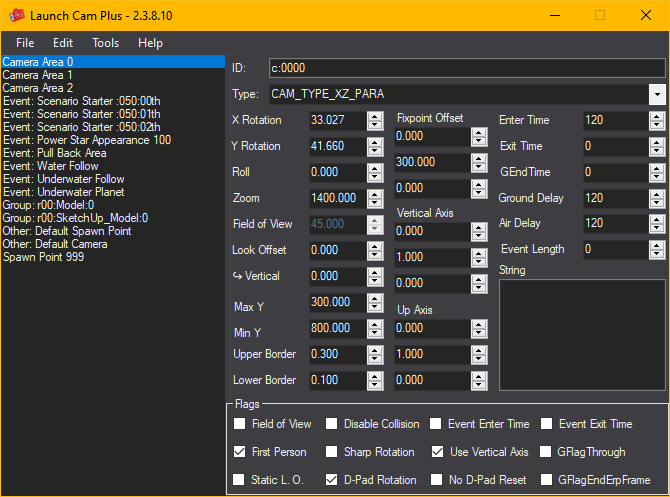
Task: Uncheck the Use Vertical Axis flag
Action: click(x=437, y=452)
